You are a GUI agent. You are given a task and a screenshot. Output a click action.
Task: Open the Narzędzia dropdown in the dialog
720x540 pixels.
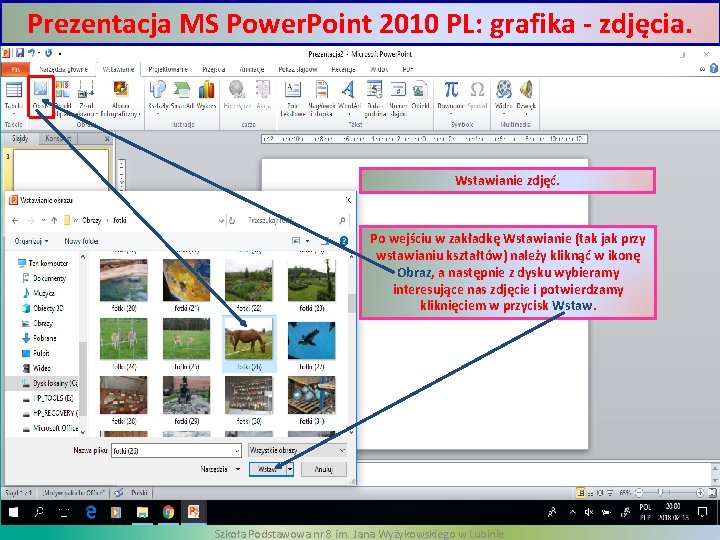pos(220,469)
